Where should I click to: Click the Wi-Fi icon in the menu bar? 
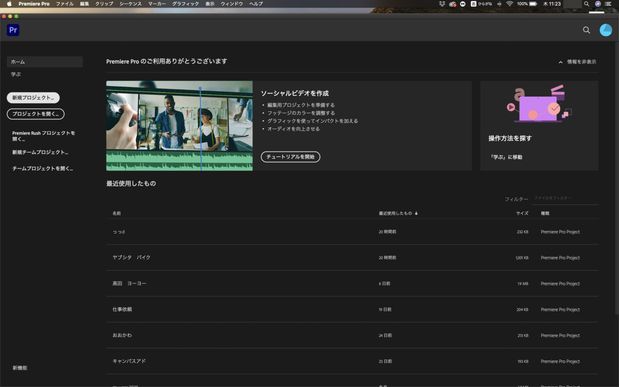509,4
